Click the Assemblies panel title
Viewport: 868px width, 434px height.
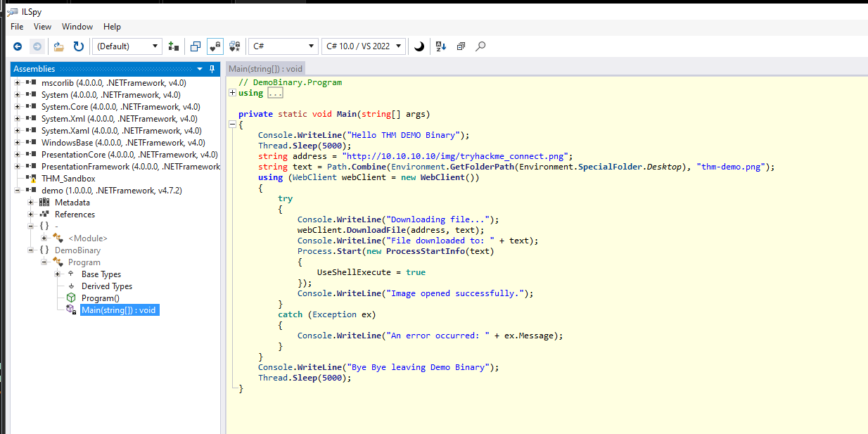34,69
